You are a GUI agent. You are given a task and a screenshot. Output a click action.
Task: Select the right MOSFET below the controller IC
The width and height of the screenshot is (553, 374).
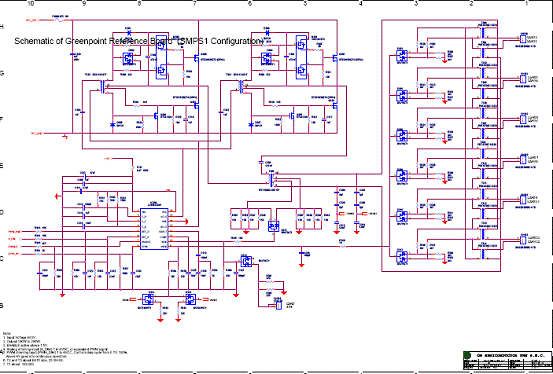(191, 300)
